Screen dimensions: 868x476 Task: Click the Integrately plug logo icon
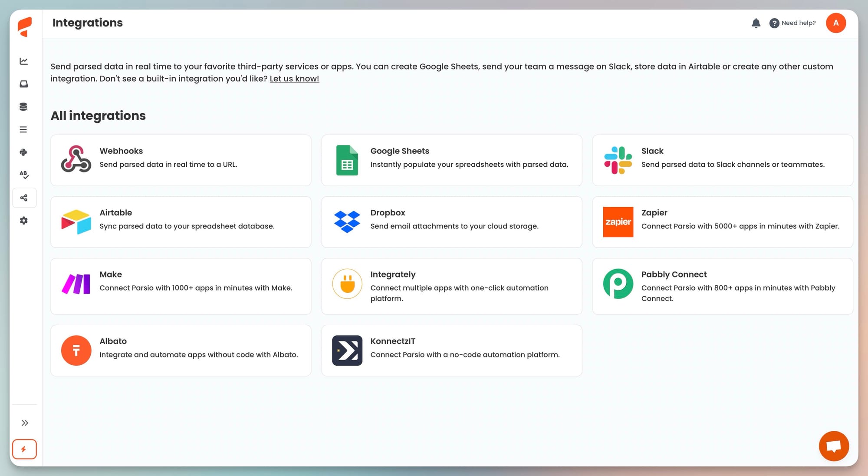(347, 284)
